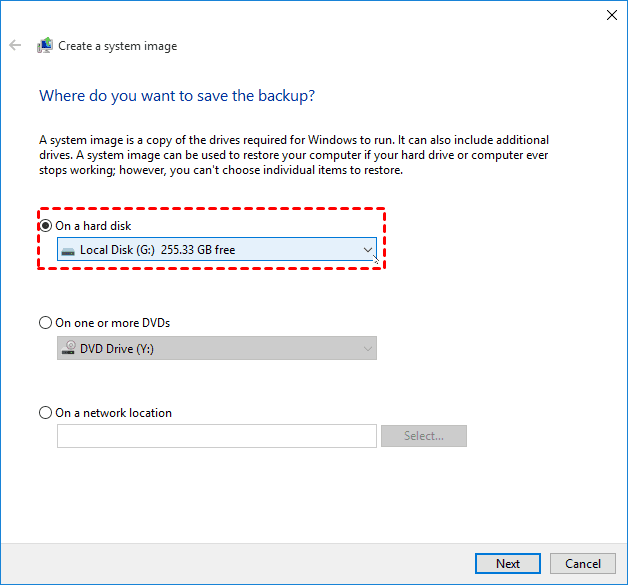Click the DVD disc icon beside DVD Drive (Y:)
This screenshot has width=628, height=585.
click(x=68, y=349)
